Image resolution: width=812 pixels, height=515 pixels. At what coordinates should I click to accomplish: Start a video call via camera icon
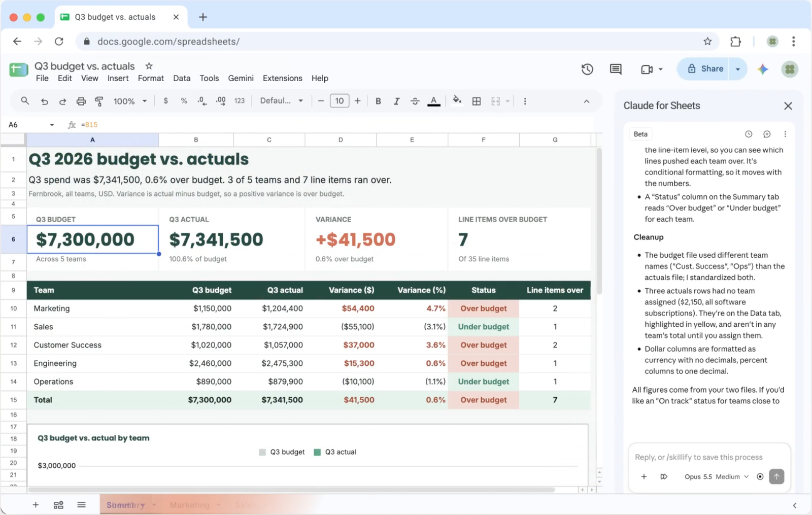[x=647, y=70]
